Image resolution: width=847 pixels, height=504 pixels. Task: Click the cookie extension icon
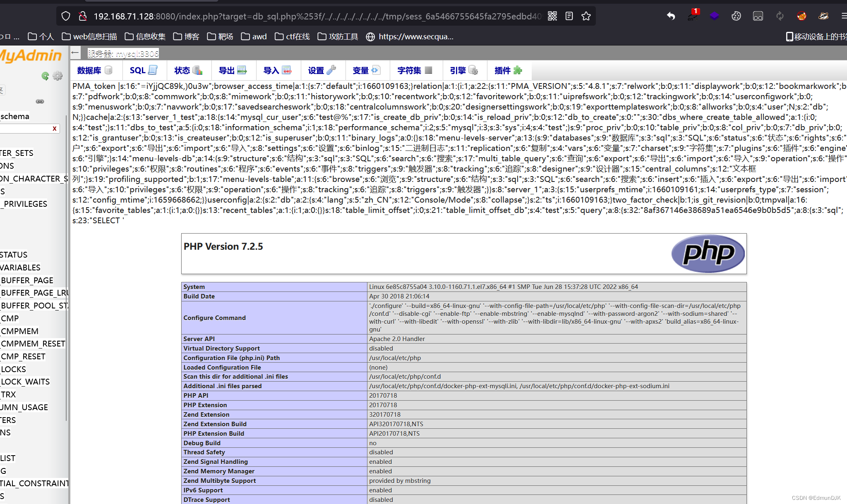point(736,16)
